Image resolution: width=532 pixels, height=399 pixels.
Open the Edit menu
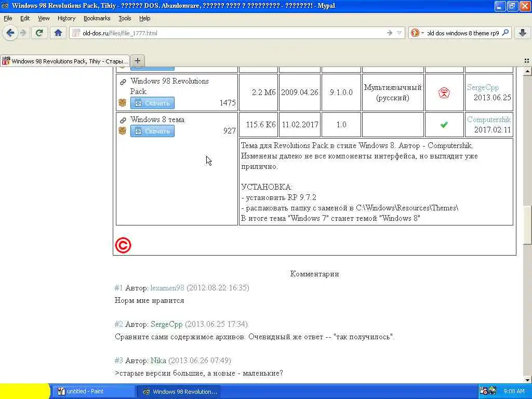25,18
